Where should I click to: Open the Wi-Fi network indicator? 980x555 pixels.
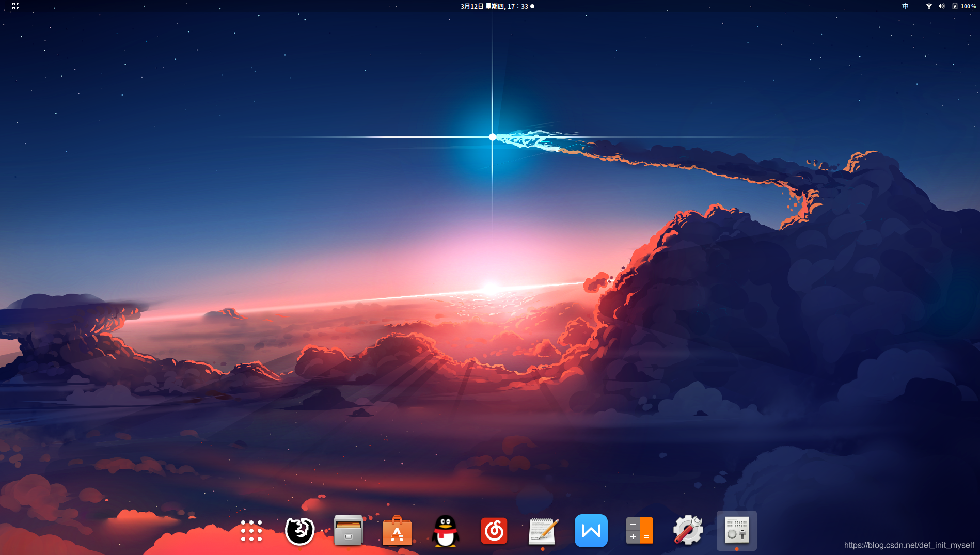pos(928,6)
